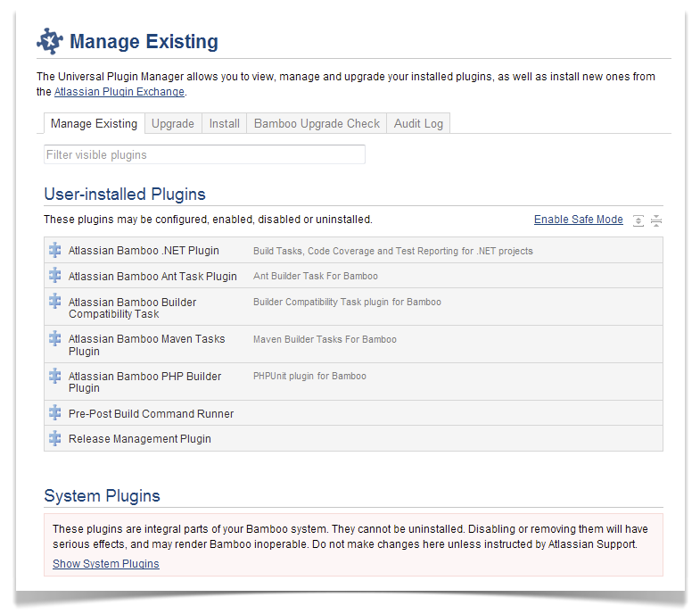
Task: Click the Manage Existing header gear icon
Action: point(50,41)
